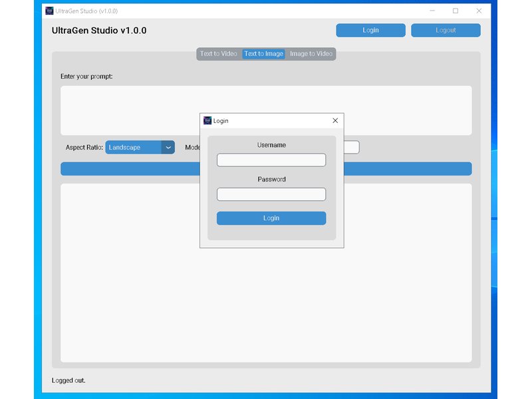Screen dimensions: 532x399
Task: Click the Logout button in the header
Action: [x=446, y=30]
